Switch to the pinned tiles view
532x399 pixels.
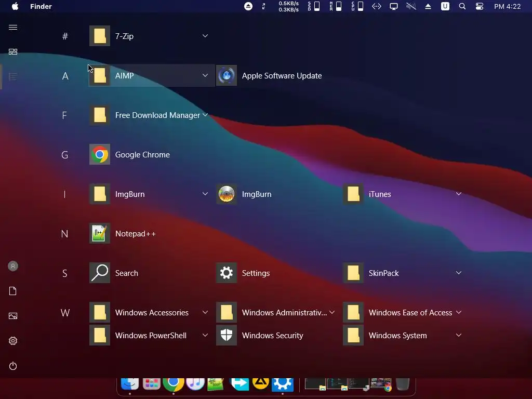coord(13,51)
